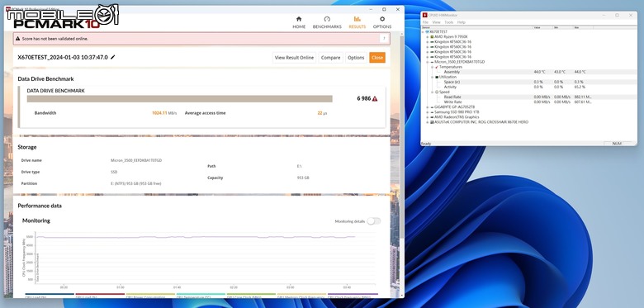The width and height of the screenshot is (644, 308).
Task: Click the CPU icon of AMD Ryzen 9 7950X
Action: pos(432,36)
